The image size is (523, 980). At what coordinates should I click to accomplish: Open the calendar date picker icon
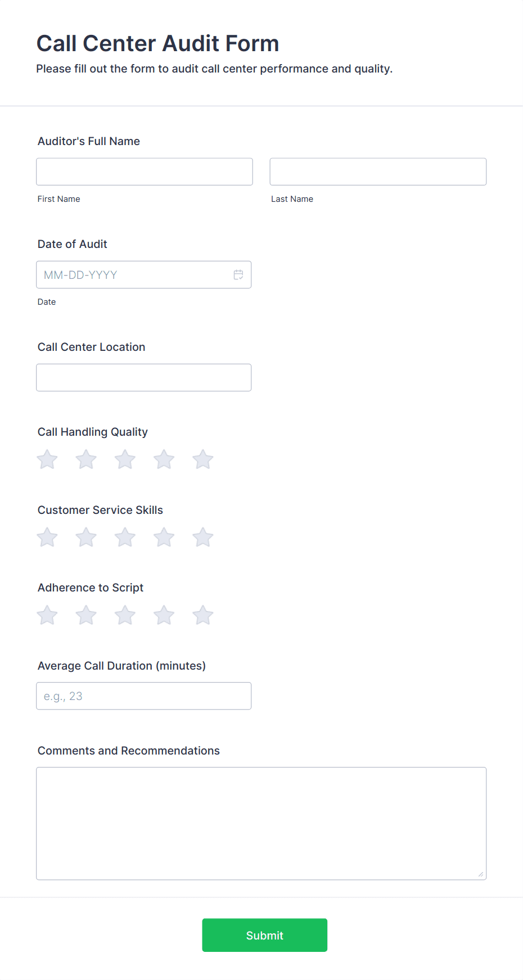(238, 274)
